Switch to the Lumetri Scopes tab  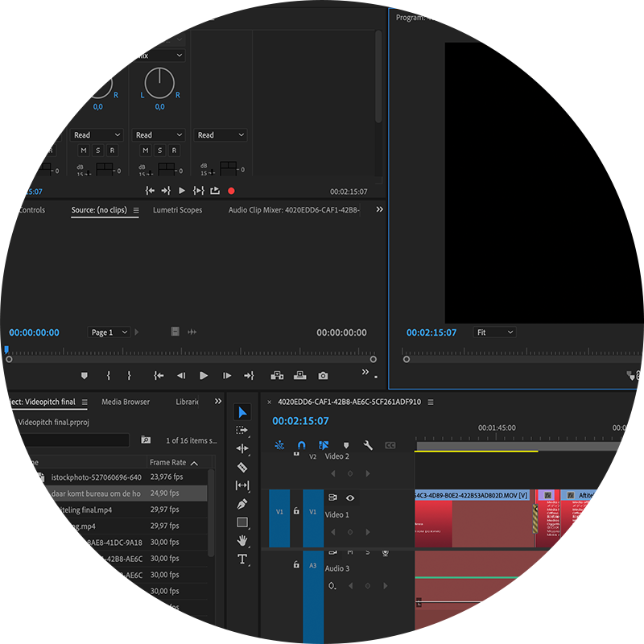tap(177, 210)
